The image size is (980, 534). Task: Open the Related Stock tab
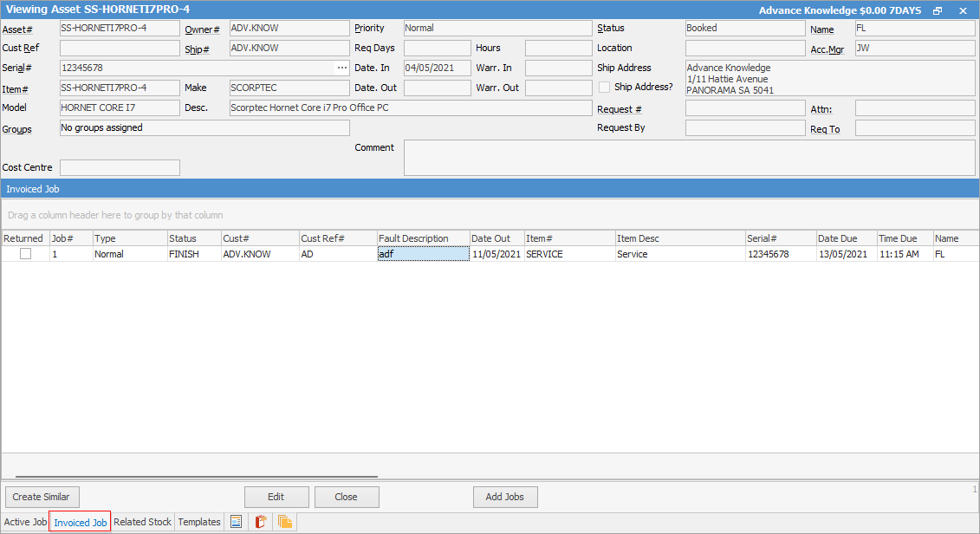point(142,521)
